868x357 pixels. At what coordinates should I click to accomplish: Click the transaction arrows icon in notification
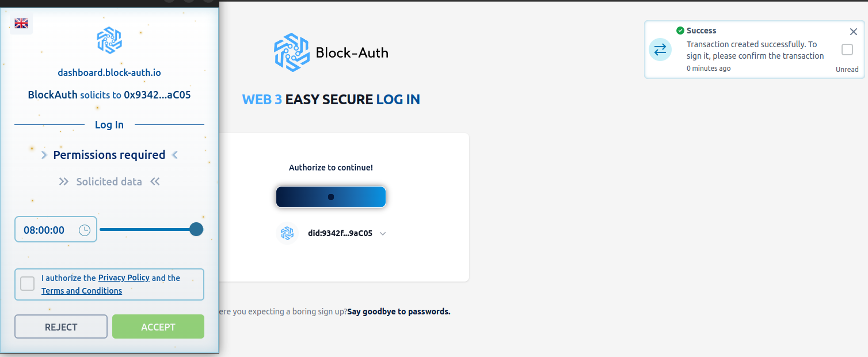[660, 50]
